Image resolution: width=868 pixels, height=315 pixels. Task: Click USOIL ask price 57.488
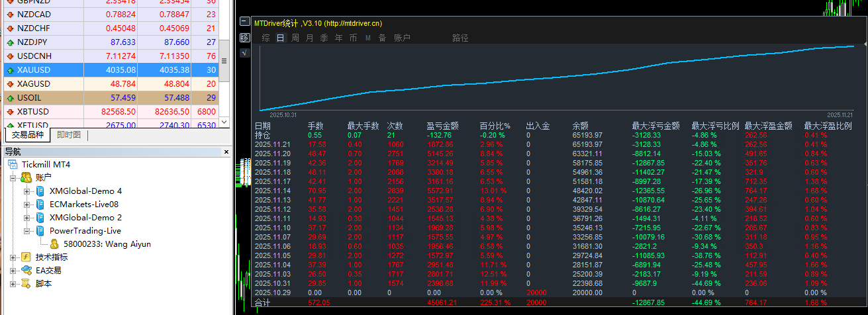(x=175, y=97)
